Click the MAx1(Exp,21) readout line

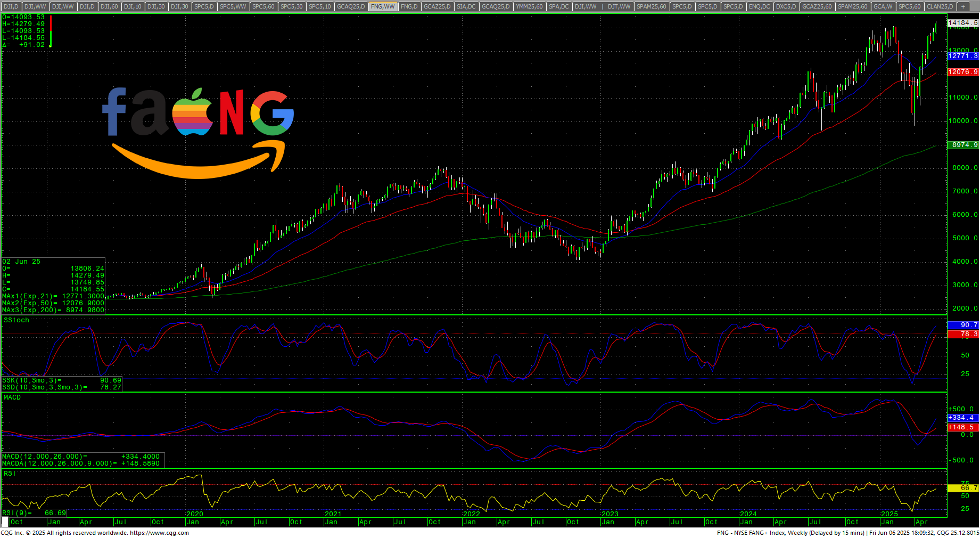pos(53,296)
